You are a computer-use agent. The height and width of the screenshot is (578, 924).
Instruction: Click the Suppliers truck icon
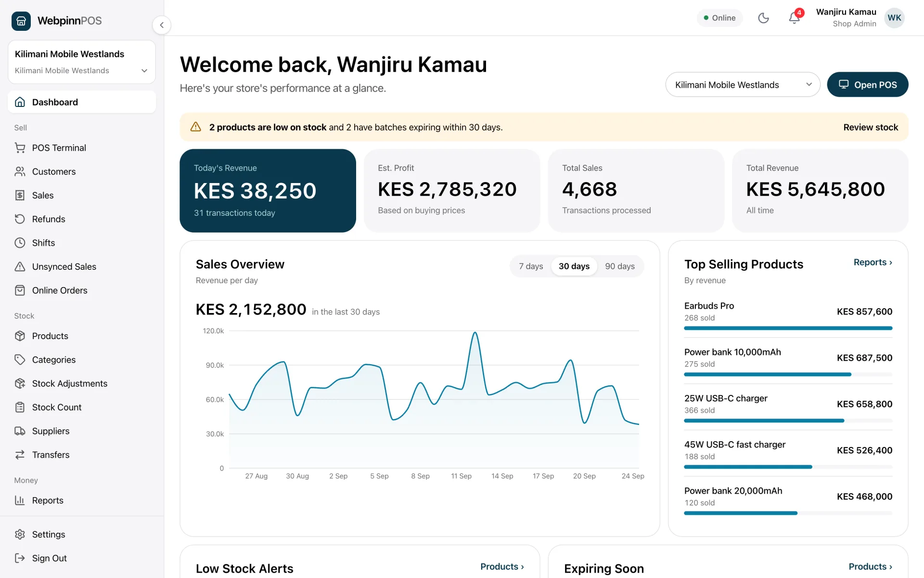click(x=20, y=431)
